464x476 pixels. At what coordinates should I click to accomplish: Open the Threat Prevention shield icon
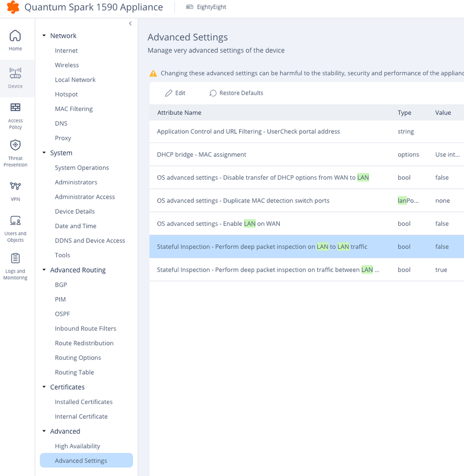(15, 145)
